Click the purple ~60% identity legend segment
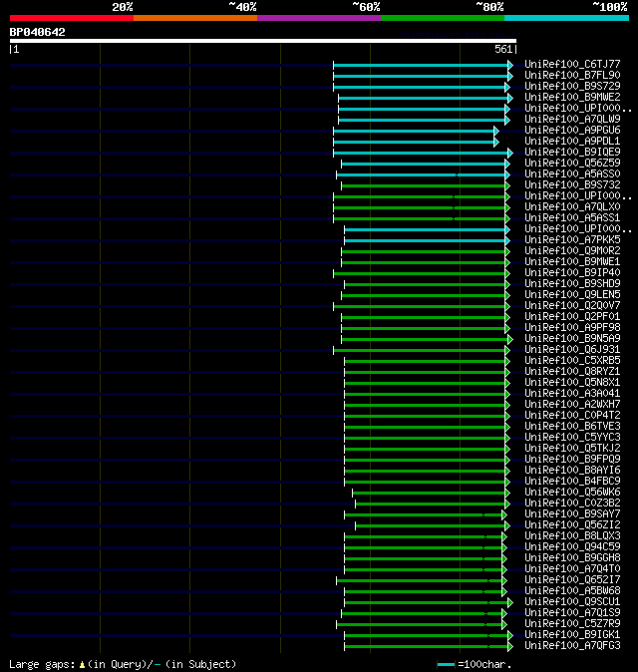Viewport: 638px width, 672px height. pos(319,18)
